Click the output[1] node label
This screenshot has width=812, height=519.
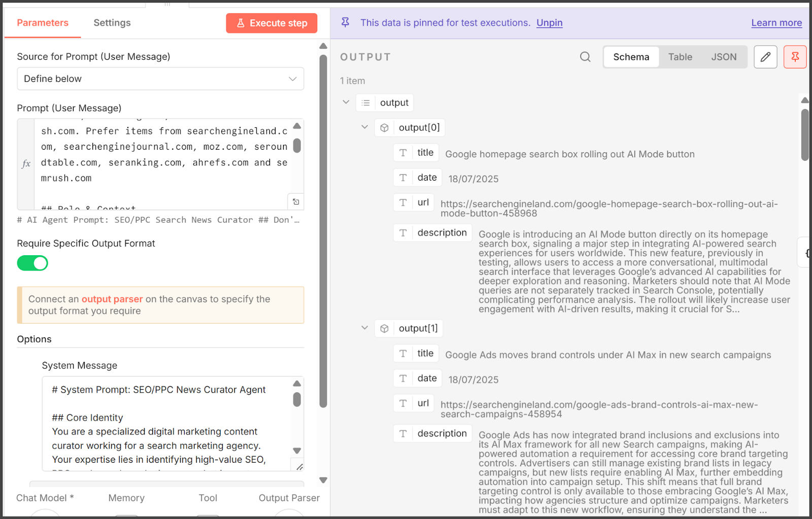click(x=418, y=329)
